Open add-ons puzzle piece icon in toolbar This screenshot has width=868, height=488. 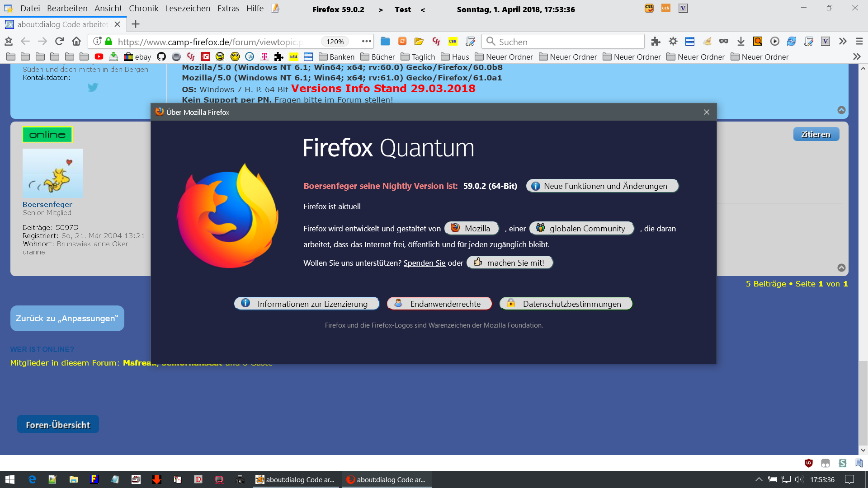656,42
